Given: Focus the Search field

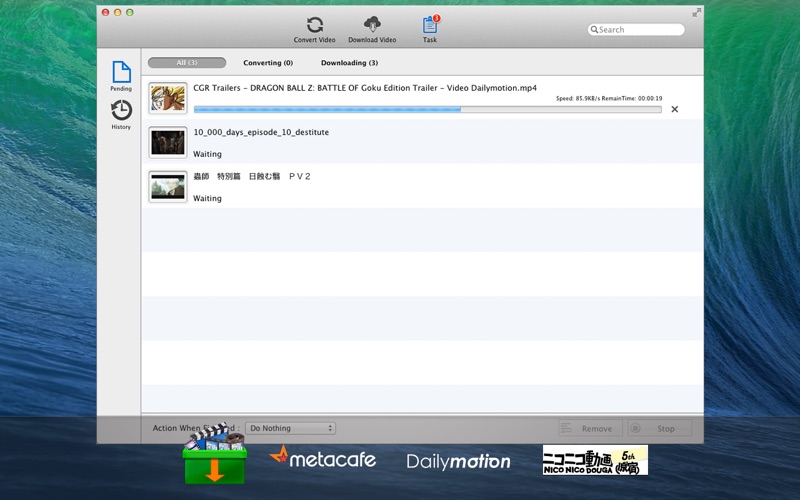Looking at the screenshot, I should pyautogui.click(x=636, y=30).
